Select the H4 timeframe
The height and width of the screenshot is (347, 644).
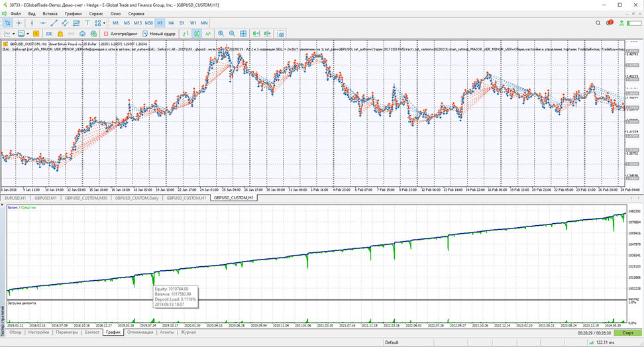[171, 23]
